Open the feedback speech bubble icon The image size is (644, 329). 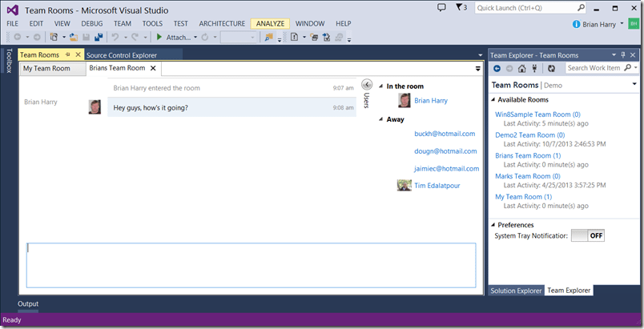(x=442, y=7)
